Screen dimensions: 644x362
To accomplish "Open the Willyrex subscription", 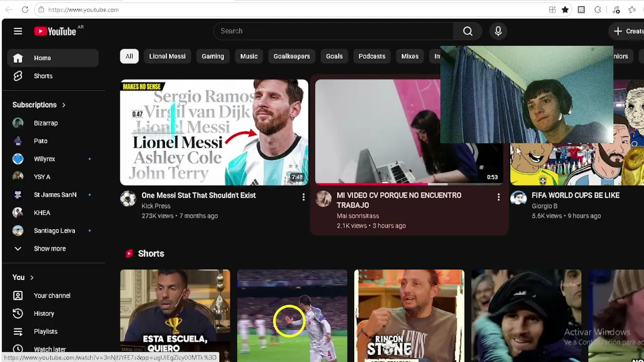I will (x=53, y=159).
